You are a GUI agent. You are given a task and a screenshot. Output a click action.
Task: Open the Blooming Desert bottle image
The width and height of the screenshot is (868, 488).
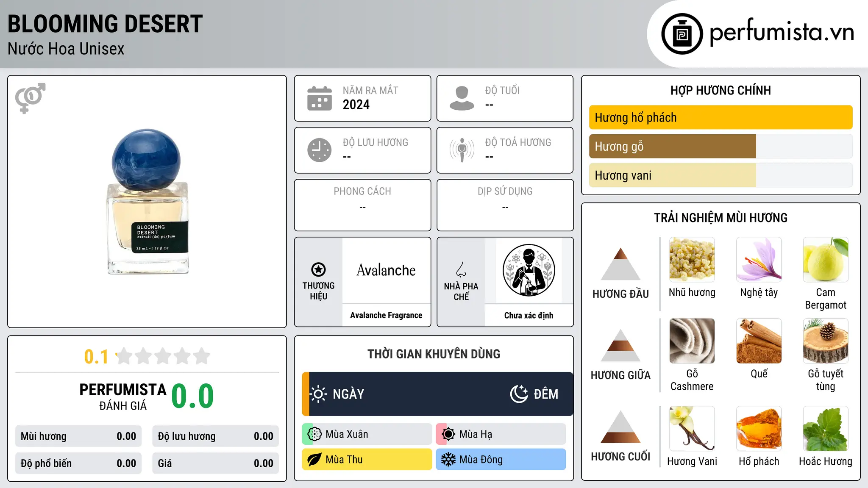point(147,202)
